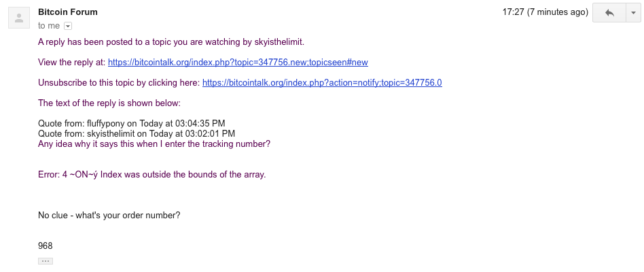
Task: Click the order number '968'
Action: pos(46,246)
